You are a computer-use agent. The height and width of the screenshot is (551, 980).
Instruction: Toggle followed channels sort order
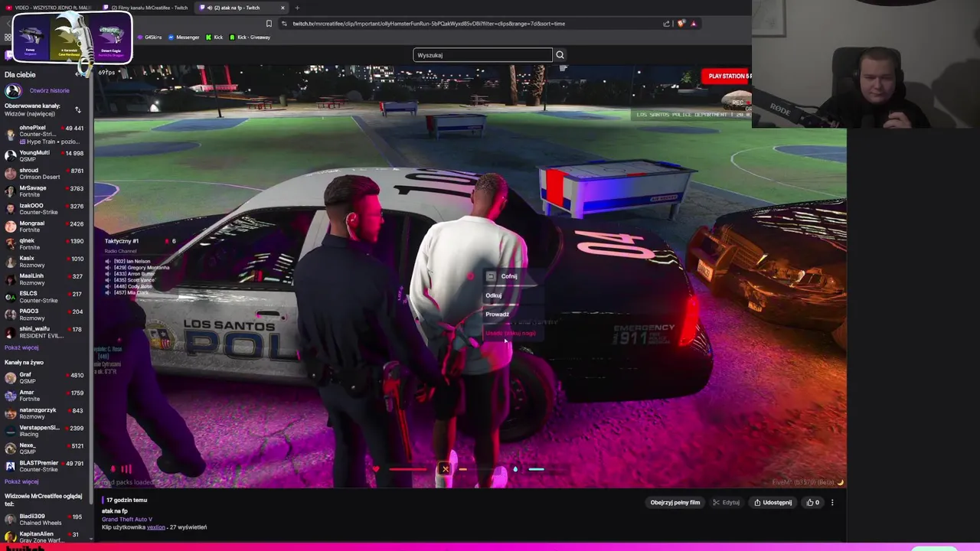(77, 109)
